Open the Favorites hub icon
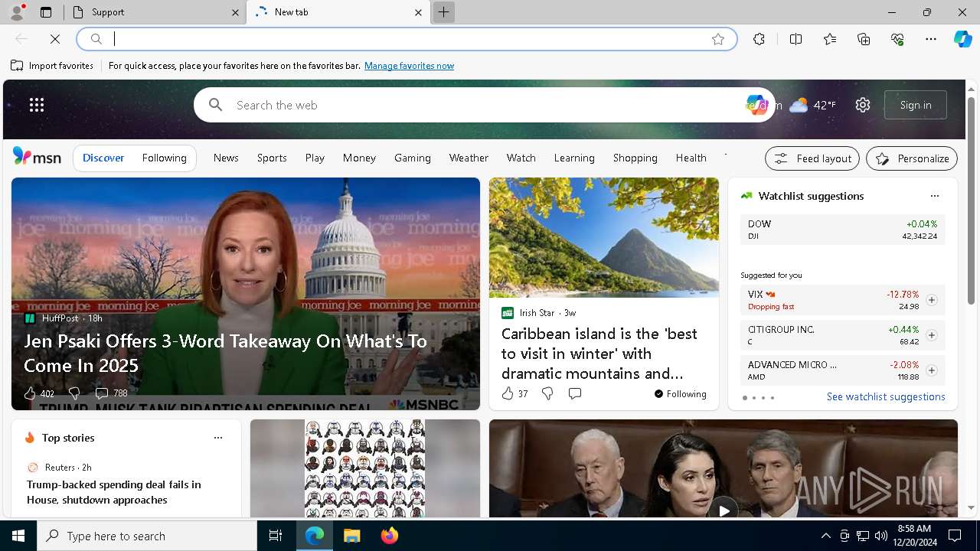Viewport: 980px width, 551px height. point(830,39)
